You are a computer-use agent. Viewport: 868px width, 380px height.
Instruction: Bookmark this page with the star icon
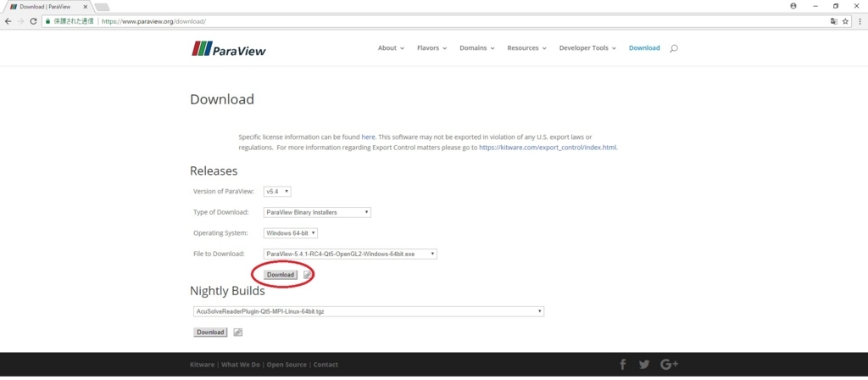(845, 21)
